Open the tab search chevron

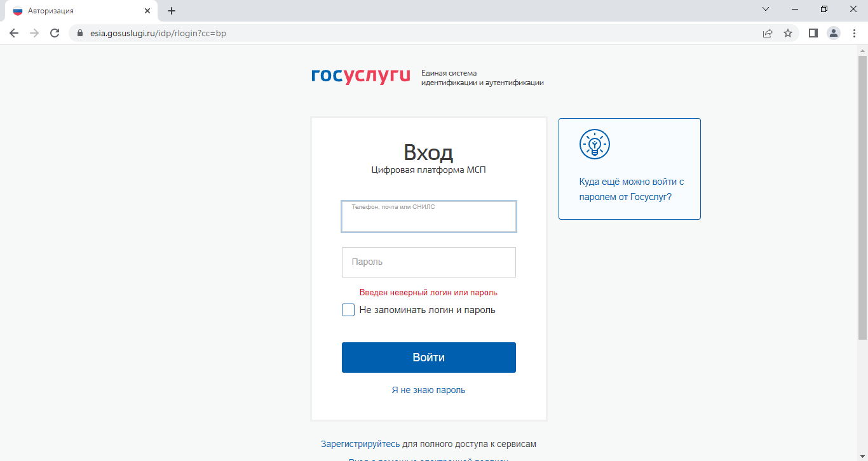pos(766,9)
